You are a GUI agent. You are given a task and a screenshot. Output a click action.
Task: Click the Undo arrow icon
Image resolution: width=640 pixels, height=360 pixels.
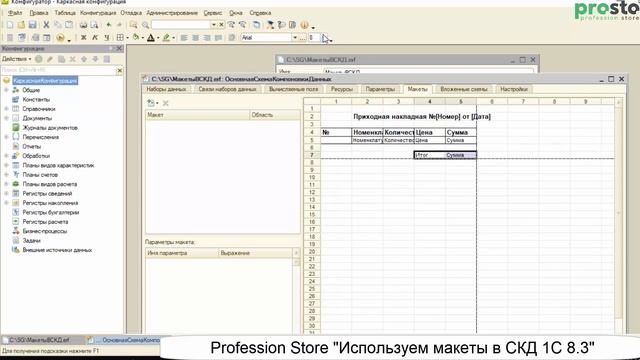(x=109, y=25)
